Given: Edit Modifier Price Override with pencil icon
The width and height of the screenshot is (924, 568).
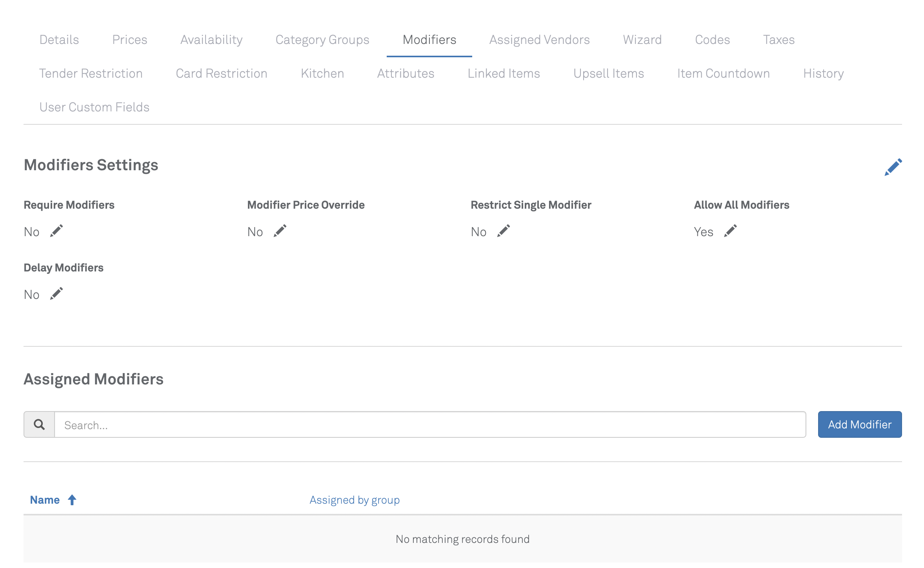Looking at the screenshot, I should coord(280,231).
